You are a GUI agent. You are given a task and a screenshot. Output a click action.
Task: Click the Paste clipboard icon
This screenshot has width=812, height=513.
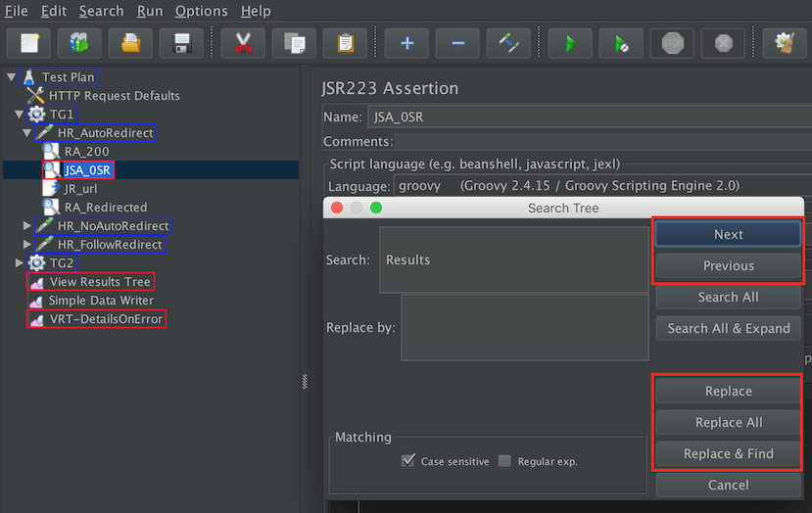pos(345,43)
